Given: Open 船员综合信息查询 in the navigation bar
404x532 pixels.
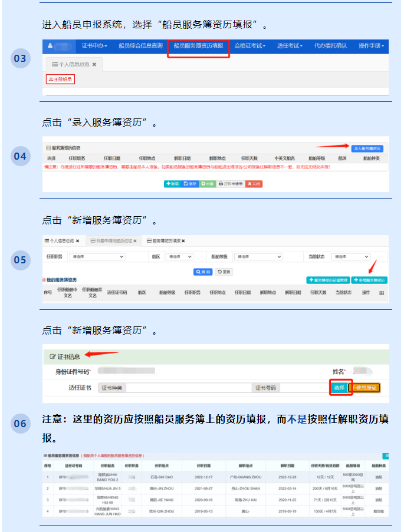Looking at the screenshot, I should [x=140, y=45].
